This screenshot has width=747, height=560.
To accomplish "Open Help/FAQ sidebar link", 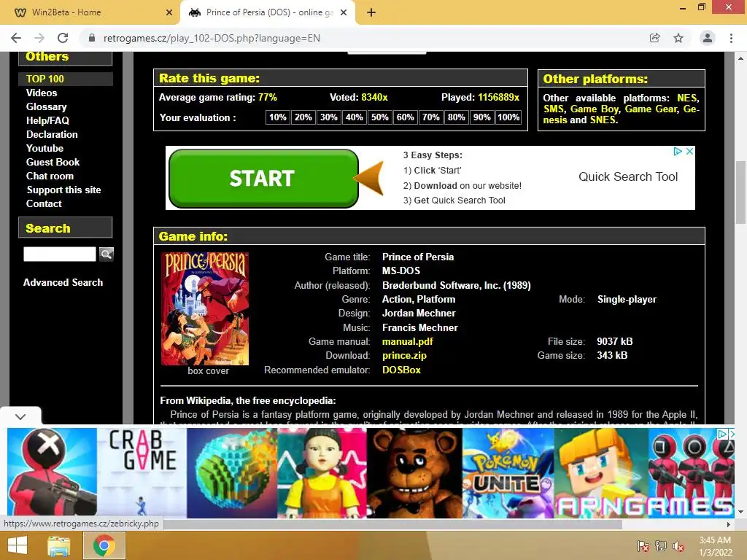I will click(x=47, y=120).
